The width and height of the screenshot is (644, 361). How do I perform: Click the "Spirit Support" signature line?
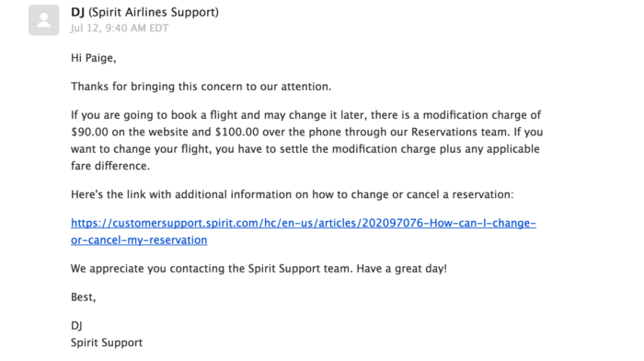107,343
